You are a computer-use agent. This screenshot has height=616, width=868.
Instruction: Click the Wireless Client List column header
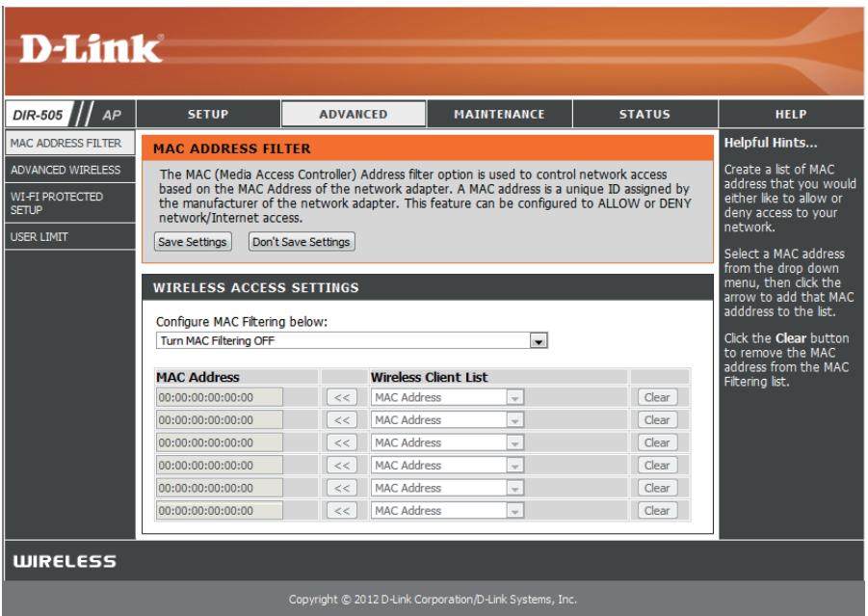pos(429,377)
